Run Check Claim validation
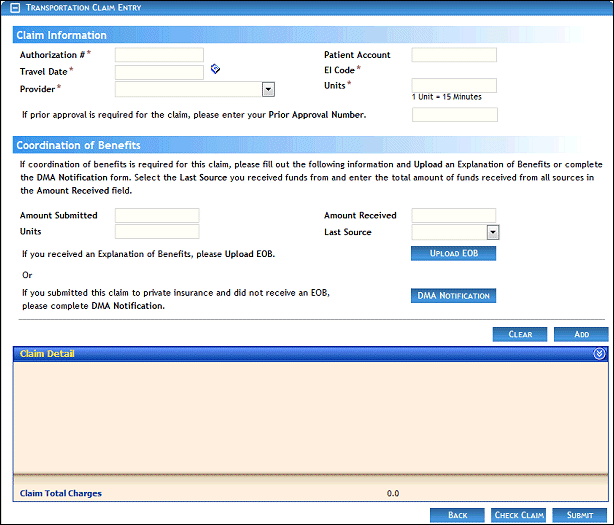The height and width of the screenshot is (525, 614). click(x=519, y=515)
